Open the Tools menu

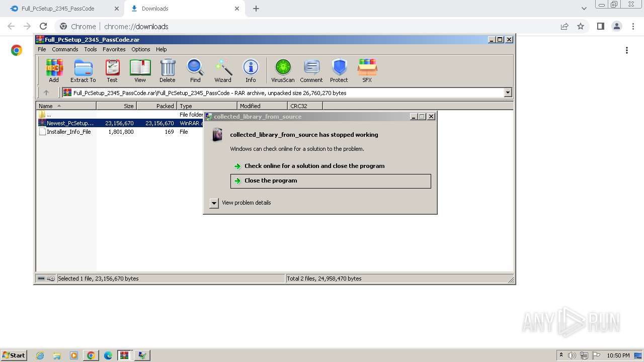(91, 49)
